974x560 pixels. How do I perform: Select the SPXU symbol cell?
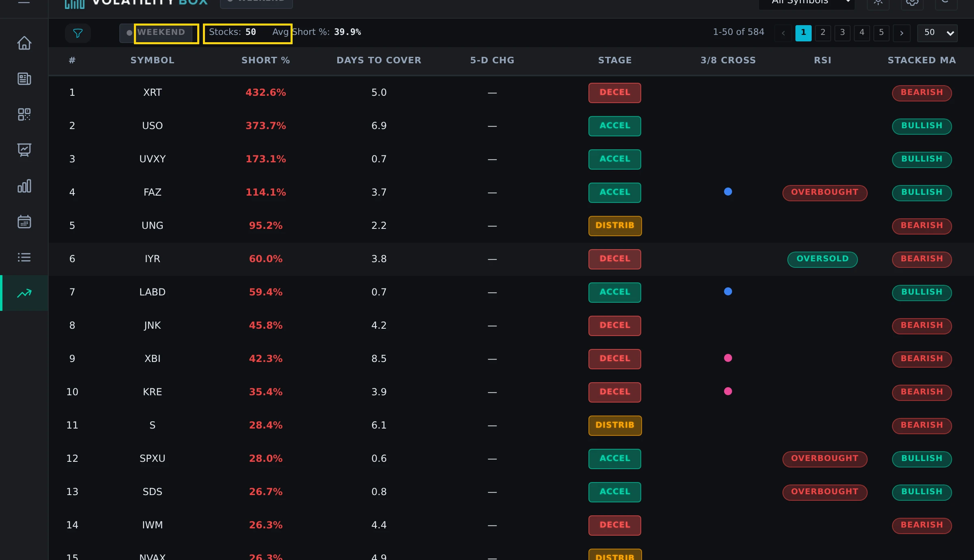click(x=153, y=459)
